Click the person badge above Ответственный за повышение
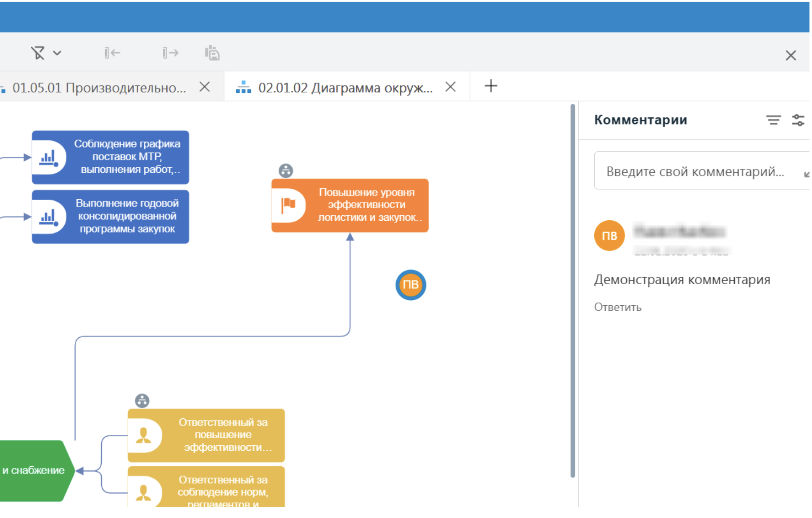 tap(142, 400)
